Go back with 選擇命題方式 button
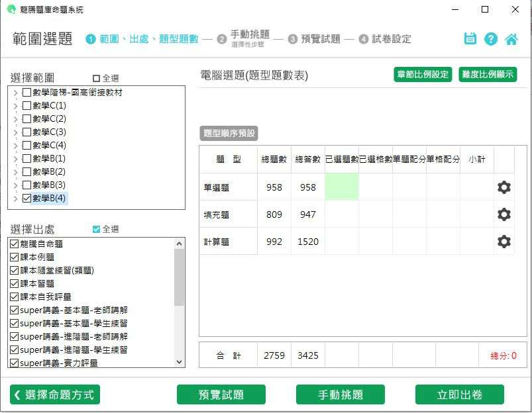The image size is (532, 413). tap(55, 394)
